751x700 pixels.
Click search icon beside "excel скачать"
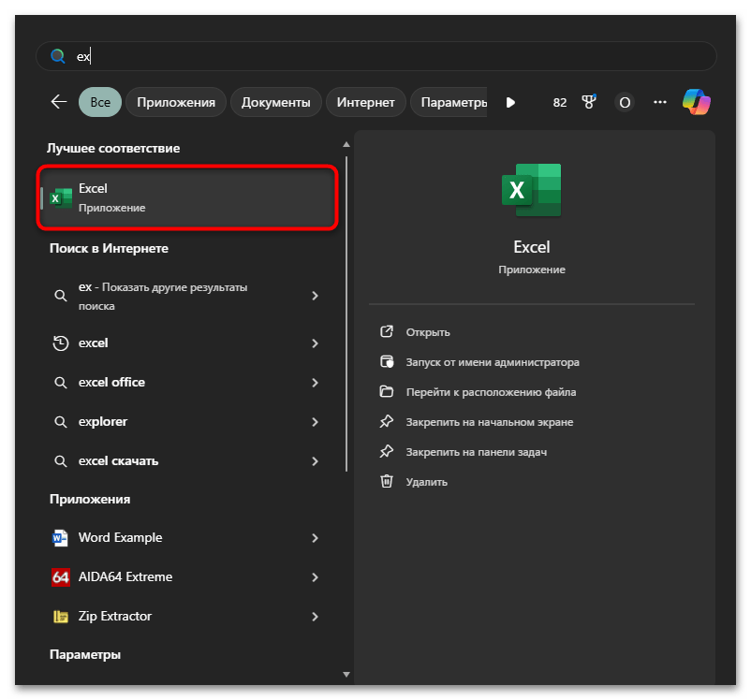[60, 461]
